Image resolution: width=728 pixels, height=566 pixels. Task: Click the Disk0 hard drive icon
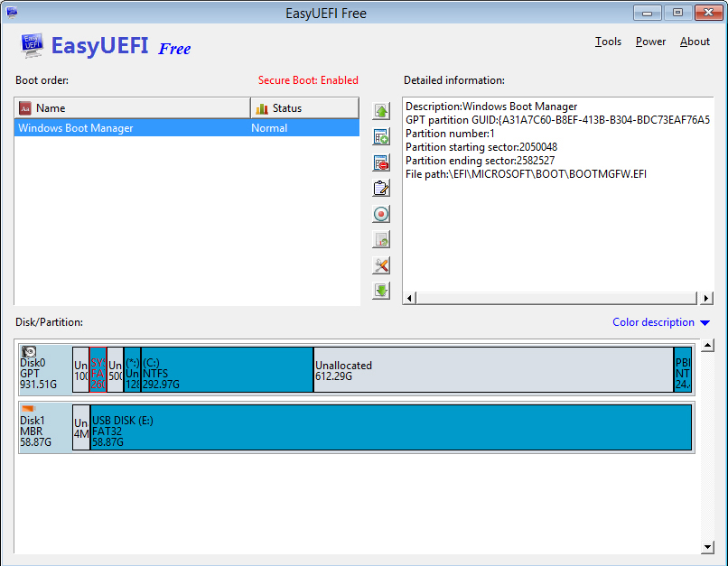click(x=29, y=352)
